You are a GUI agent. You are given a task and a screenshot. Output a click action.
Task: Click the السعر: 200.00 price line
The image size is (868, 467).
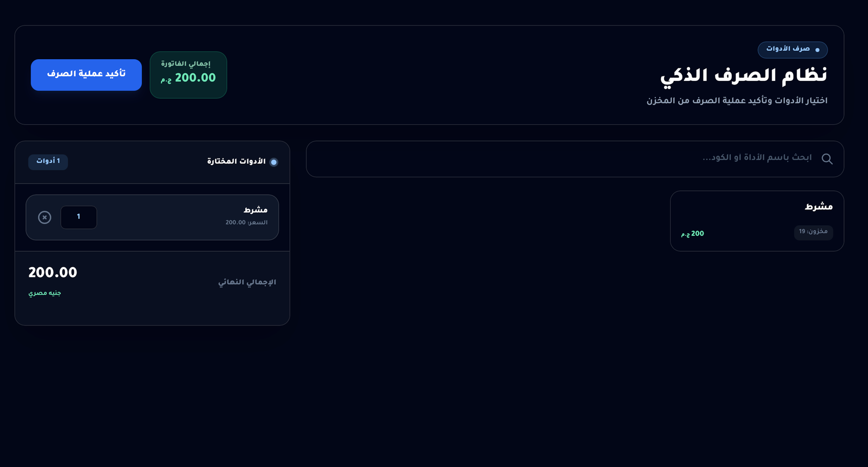point(247,222)
